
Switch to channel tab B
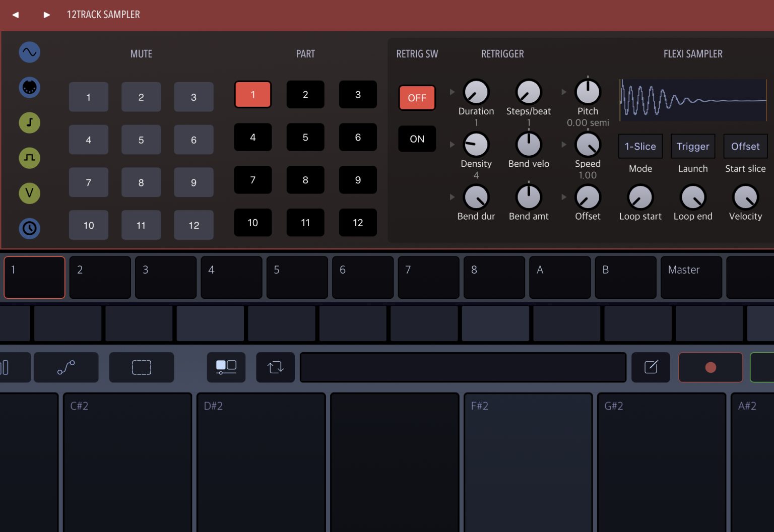pyautogui.click(x=626, y=278)
